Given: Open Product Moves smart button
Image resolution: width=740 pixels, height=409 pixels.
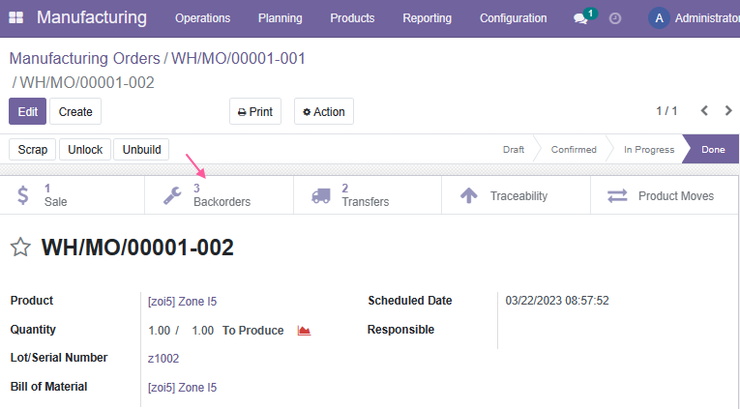Looking at the screenshot, I should 664,195.
